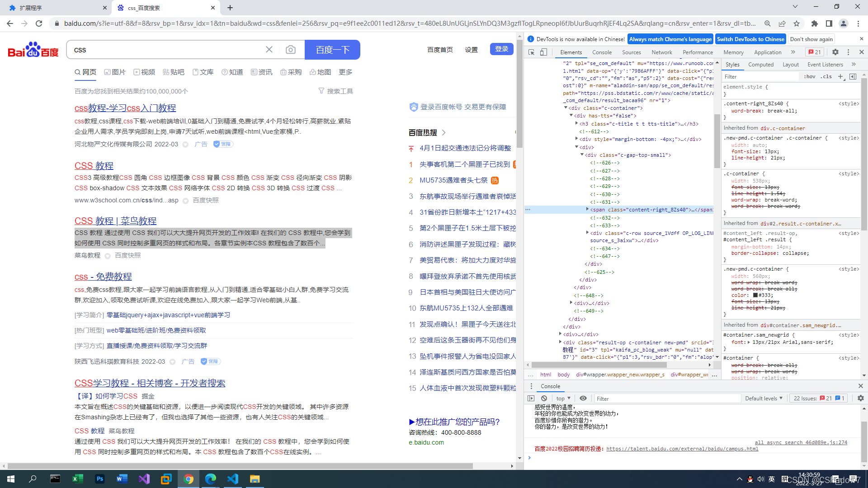Open Visual Studio Code from the taskbar
This screenshot has height=488, width=868.
pyautogui.click(x=232, y=479)
